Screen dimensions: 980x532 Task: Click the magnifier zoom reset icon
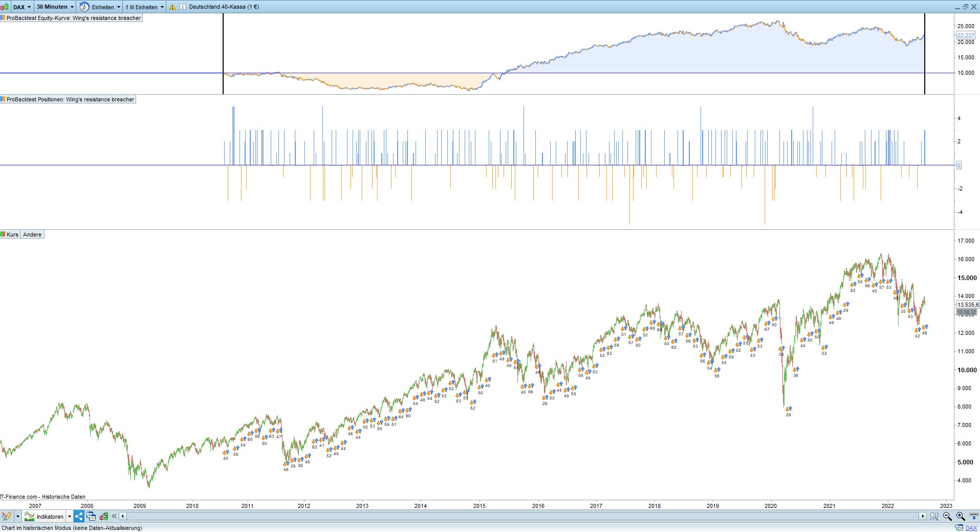pos(934,516)
